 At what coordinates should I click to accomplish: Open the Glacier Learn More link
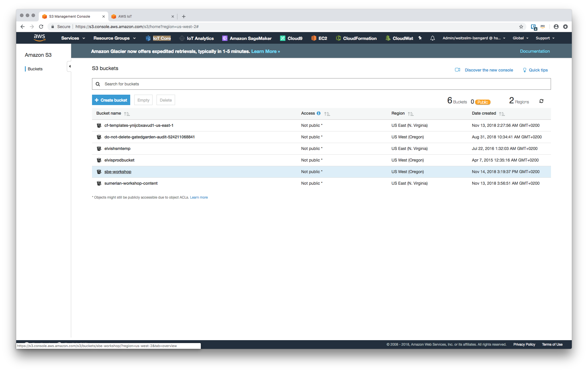click(x=265, y=51)
